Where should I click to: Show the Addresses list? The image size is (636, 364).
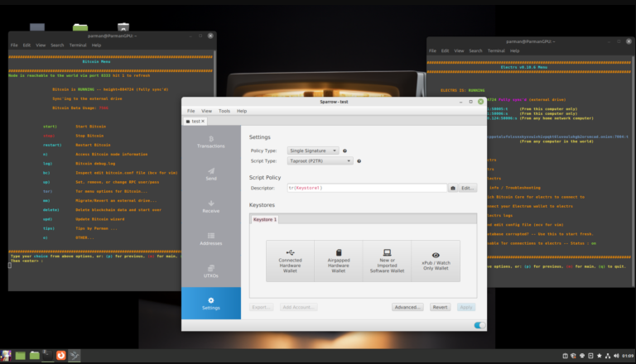tap(211, 239)
